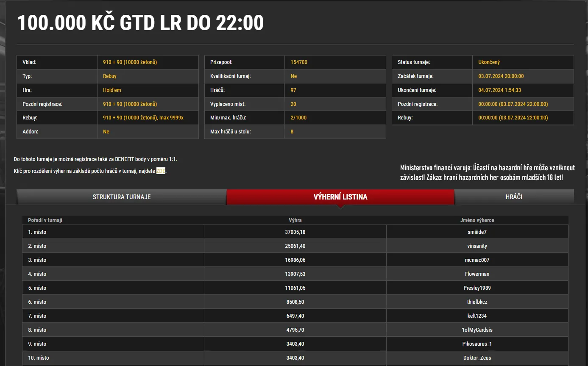
Task: Click the Addon value Ne
Action: [106, 131]
